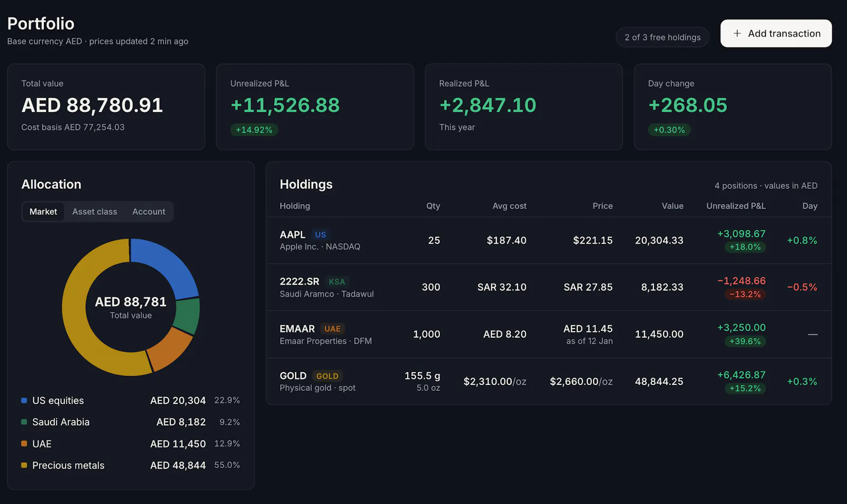Open the EMAAR holding ticker
The width and height of the screenshot is (847, 504).
point(297,328)
